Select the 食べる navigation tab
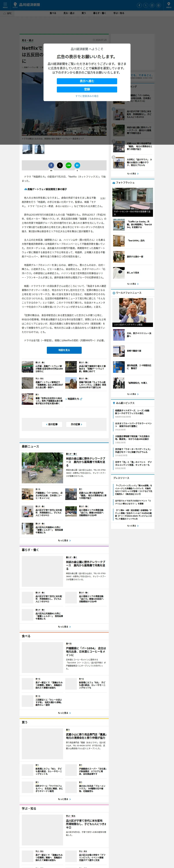 53,13
